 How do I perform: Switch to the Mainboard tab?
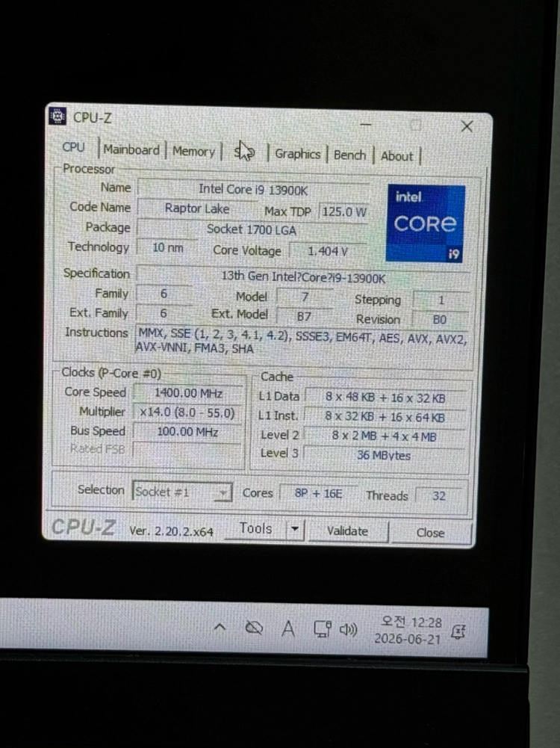click(131, 149)
